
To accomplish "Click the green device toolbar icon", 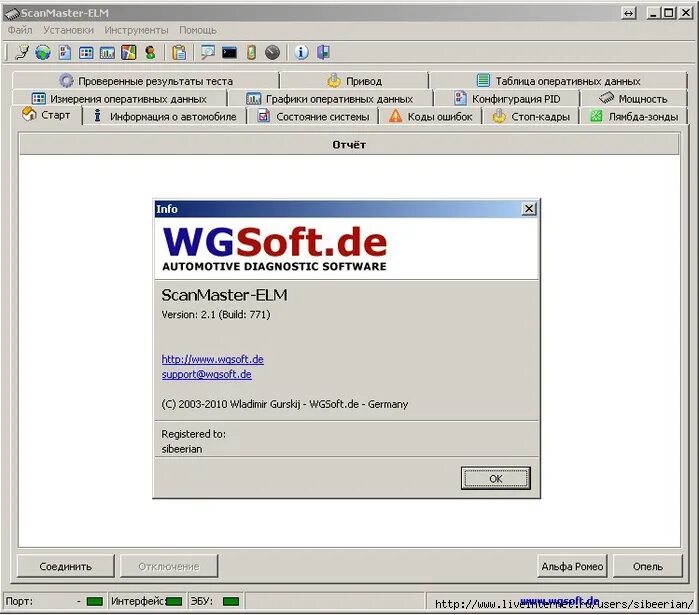I will [251, 53].
